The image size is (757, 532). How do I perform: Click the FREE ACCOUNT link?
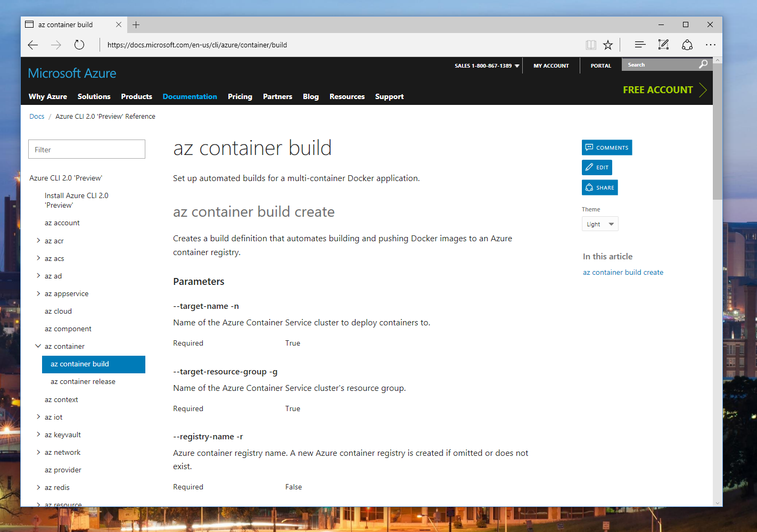point(658,90)
